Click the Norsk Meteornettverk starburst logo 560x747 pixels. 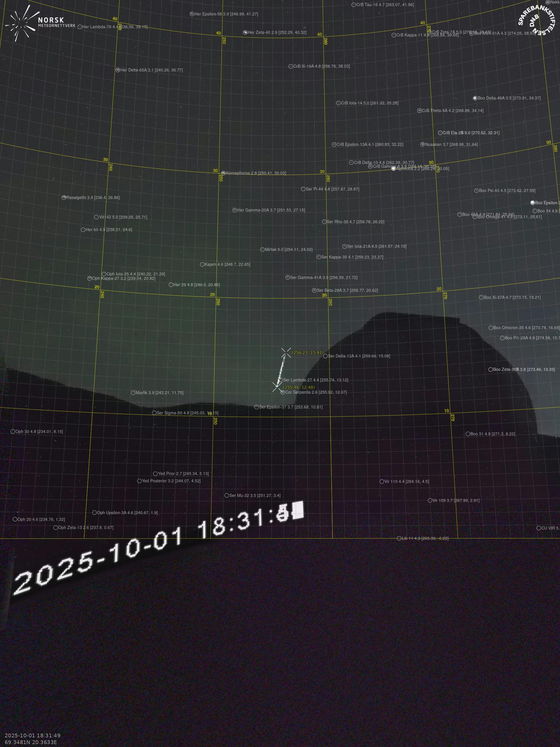click(x=21, y=24)
